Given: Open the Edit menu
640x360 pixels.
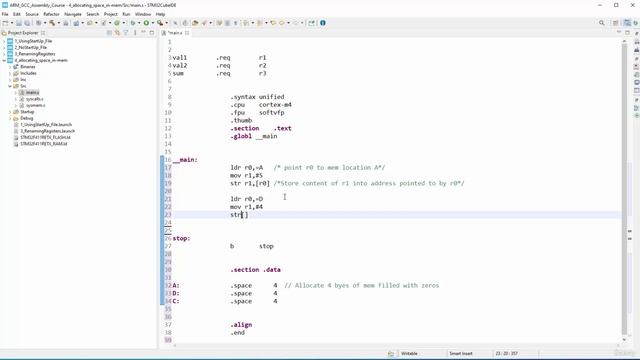Looking at the screenshot, I should tap(17, 14).
